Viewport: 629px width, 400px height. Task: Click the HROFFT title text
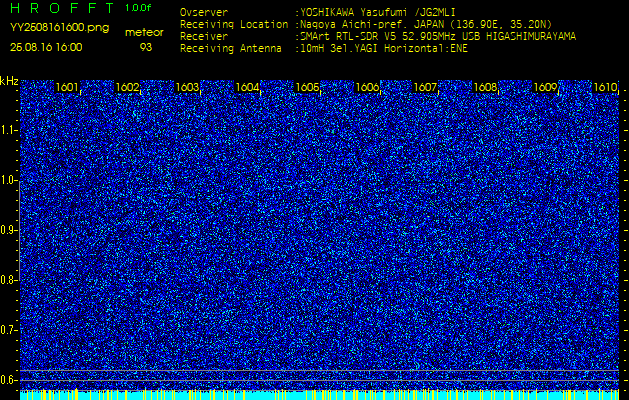click(x=64, y=8)
